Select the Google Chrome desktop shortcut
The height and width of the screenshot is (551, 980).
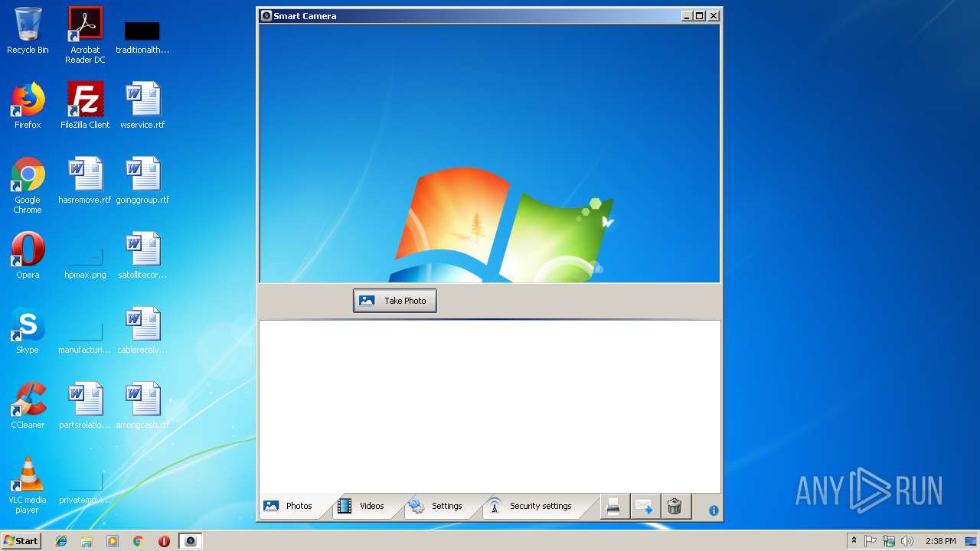(28, 186)
